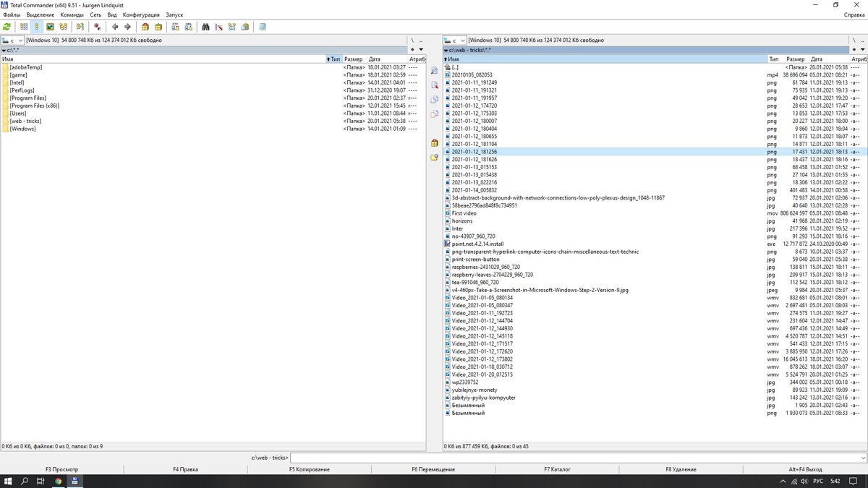Open the Справка menu

coord(854,14)
